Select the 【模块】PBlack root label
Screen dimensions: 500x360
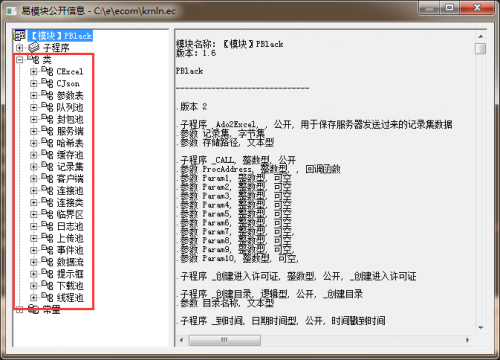pos(60,36)
